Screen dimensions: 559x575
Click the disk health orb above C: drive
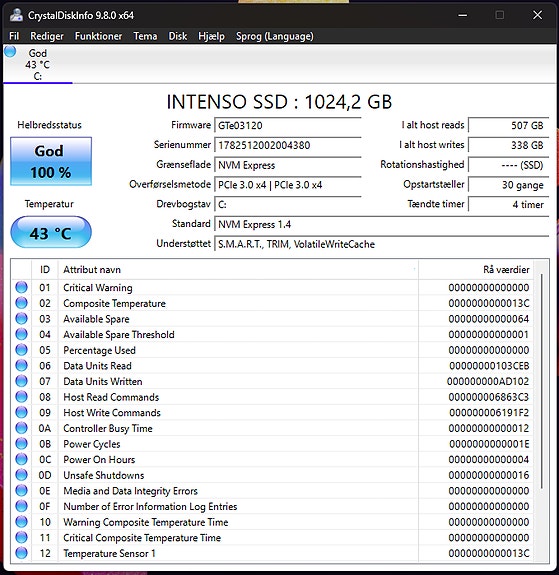point(10,51)
